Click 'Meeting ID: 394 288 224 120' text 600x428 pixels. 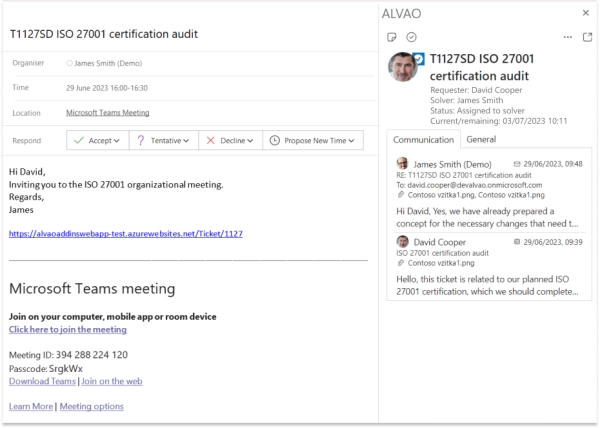pyautogui.click(x=68, y=355)
